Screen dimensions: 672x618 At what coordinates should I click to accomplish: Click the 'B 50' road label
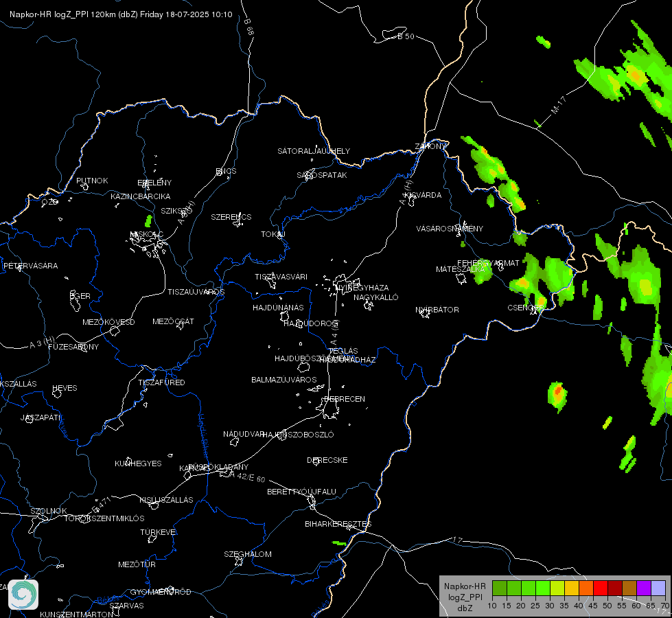(x=406, y=36)
